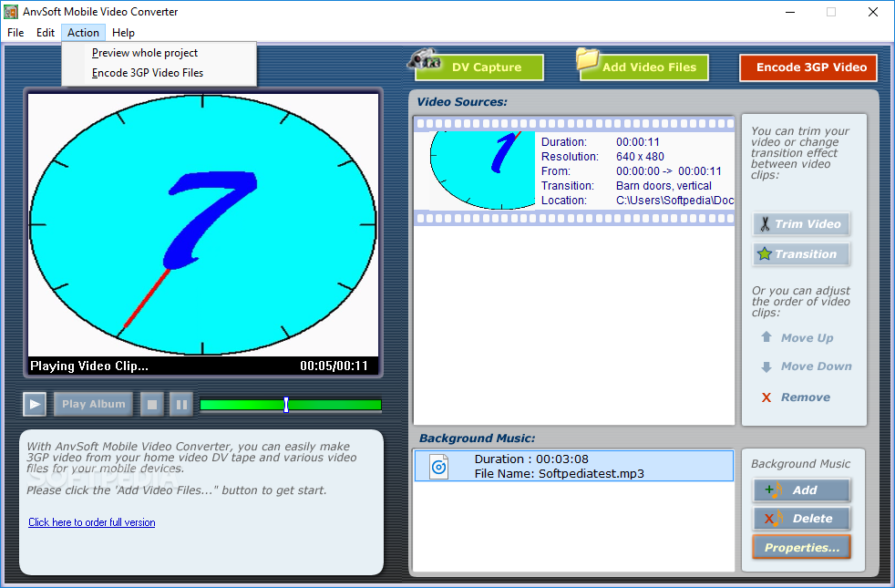Close the open Action menu

pos(83,33)
